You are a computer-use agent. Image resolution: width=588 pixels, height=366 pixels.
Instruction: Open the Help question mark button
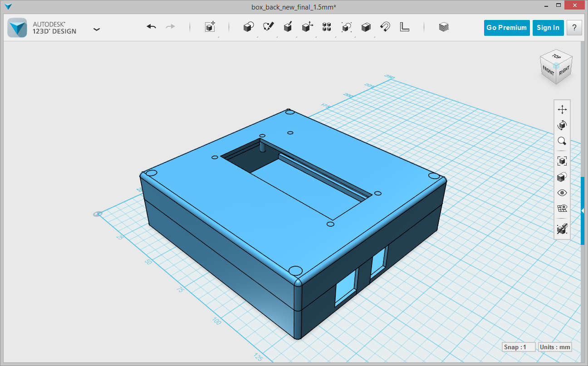pyautogui.click(x=574, y=28)
